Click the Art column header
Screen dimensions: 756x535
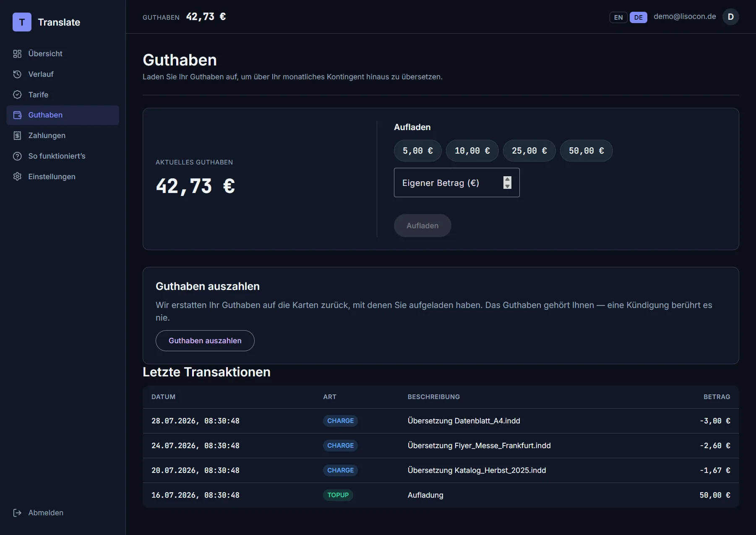pos(330,397)
